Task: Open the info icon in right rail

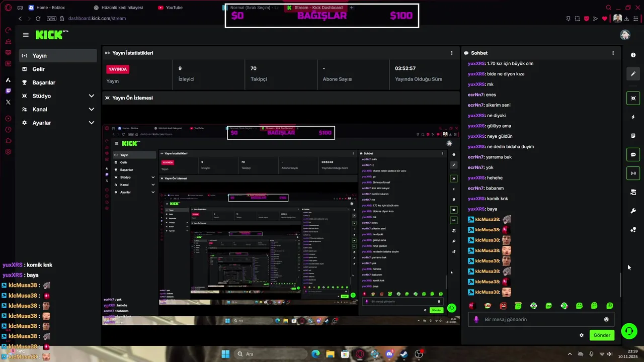Action: (x=633, y=55)
